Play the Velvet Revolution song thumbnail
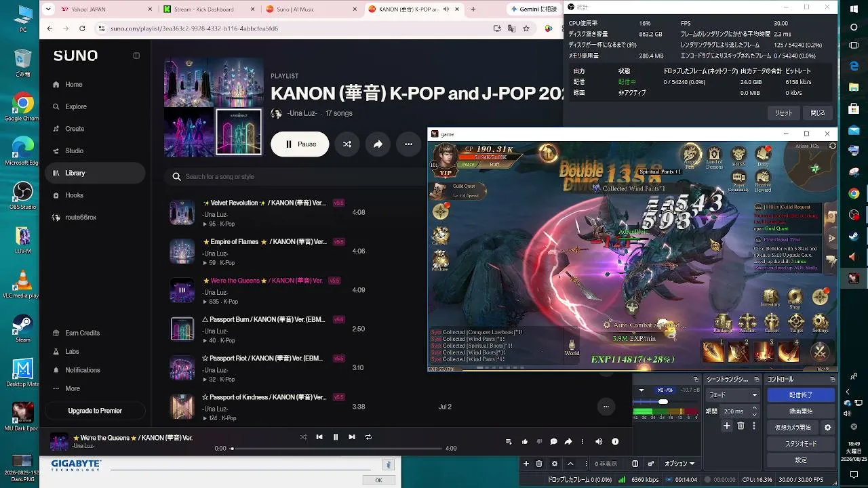 [x=182, y=212]
